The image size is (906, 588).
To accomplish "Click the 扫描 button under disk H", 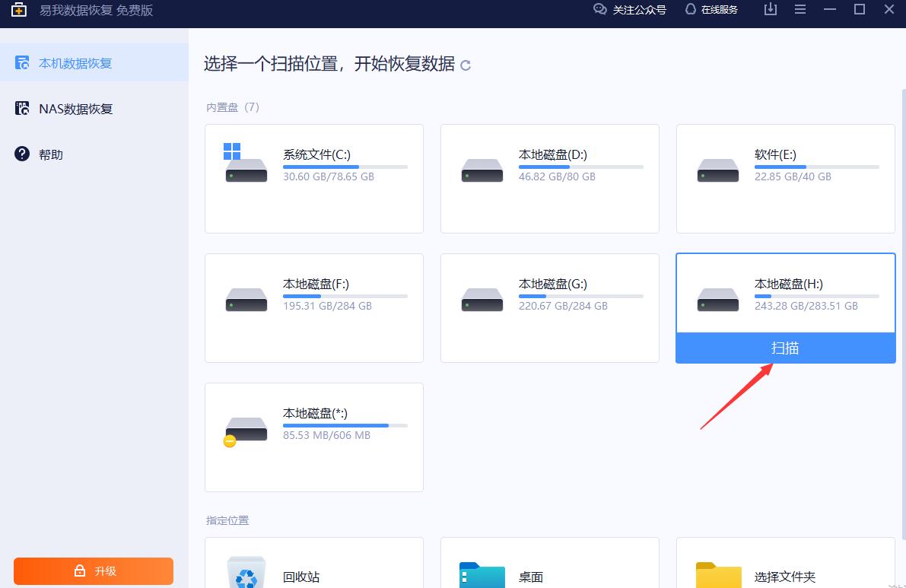I will [x=785, y=348].
